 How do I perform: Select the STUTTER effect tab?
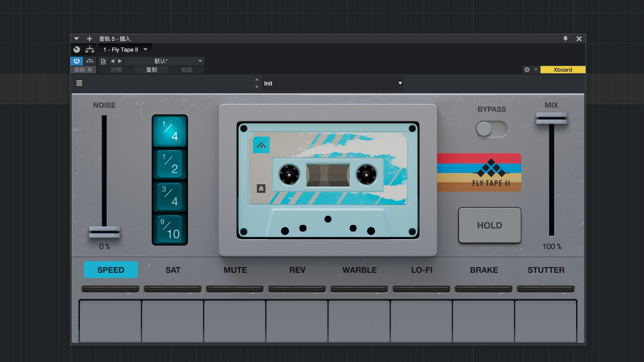pos(546,270)
